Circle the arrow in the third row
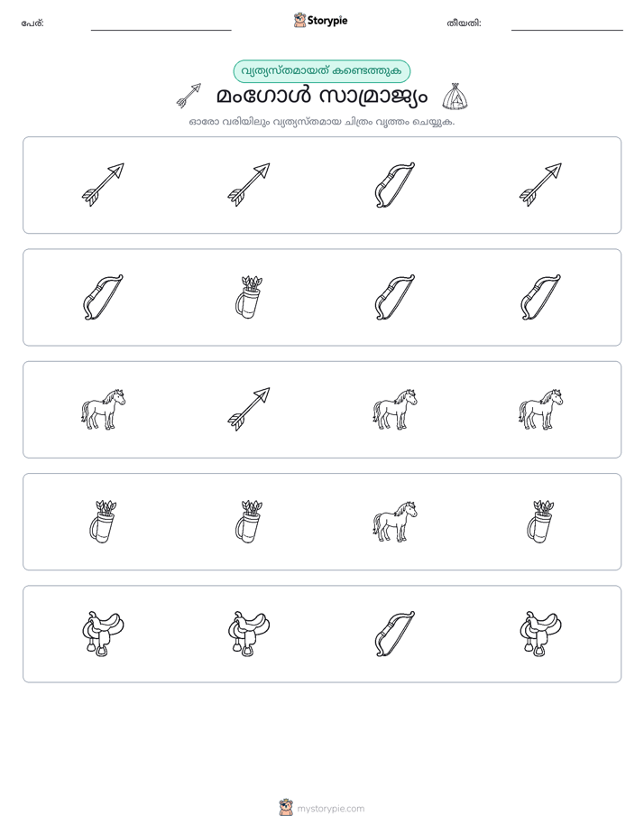This screenshot has height=834, width=644. click(249, 409)
